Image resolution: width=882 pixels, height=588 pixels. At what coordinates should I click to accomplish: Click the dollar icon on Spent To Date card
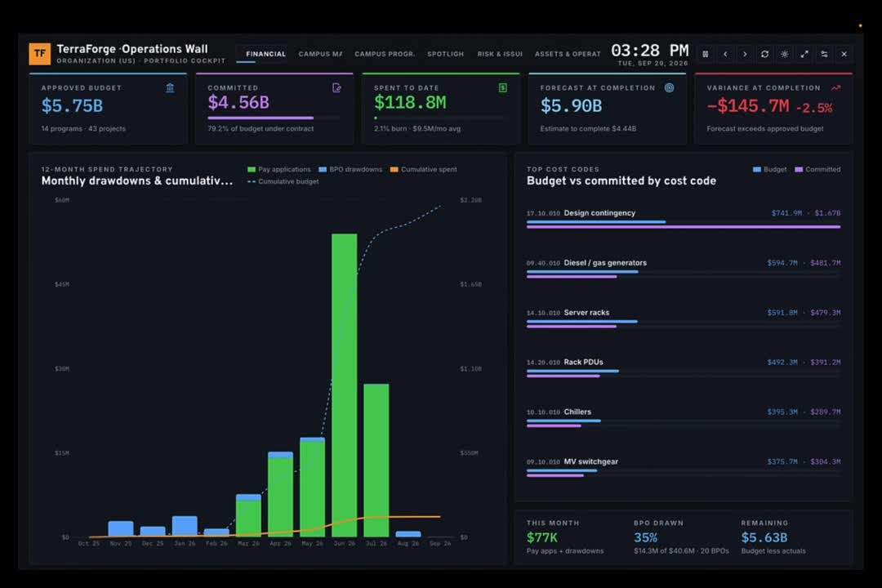503,87
